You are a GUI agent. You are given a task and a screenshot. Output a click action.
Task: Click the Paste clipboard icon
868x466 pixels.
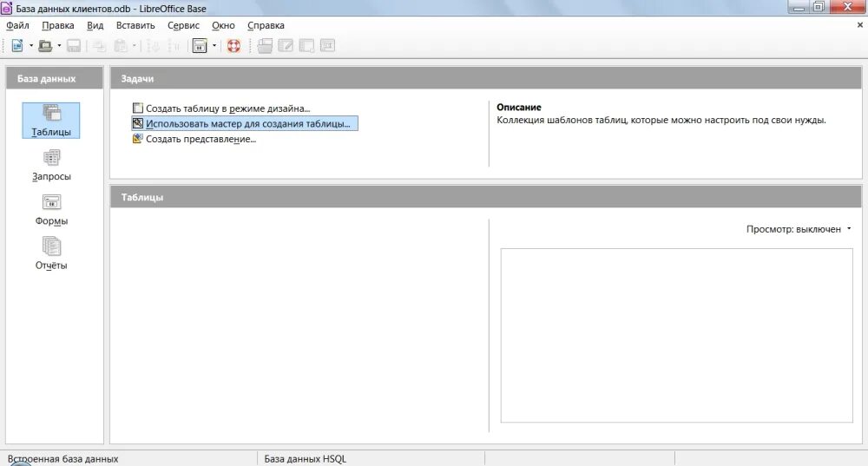click(x=120, y=46)
